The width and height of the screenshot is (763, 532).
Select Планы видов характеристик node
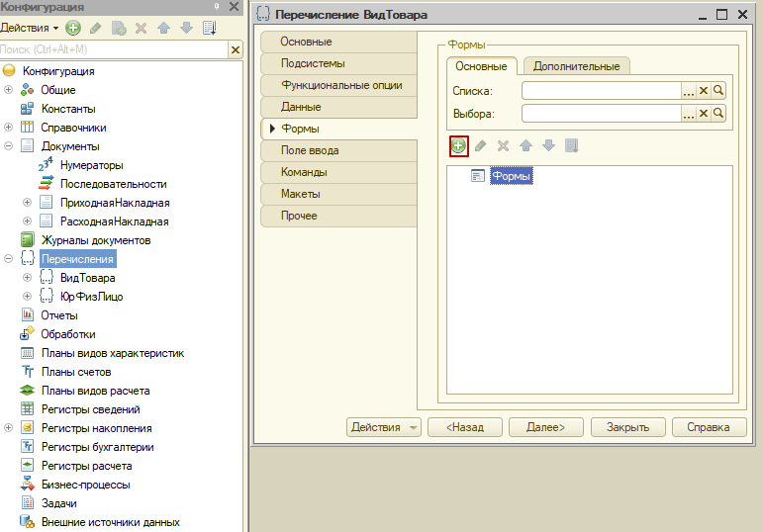113,353
